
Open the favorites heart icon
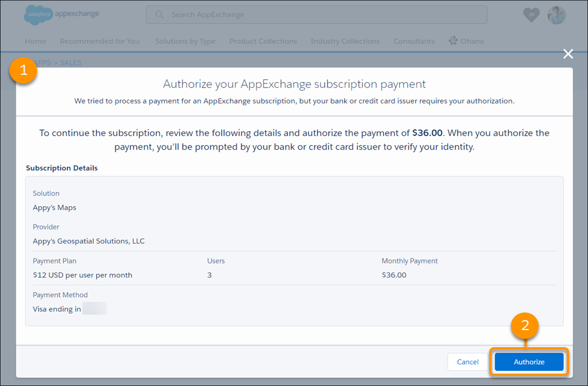531,15
